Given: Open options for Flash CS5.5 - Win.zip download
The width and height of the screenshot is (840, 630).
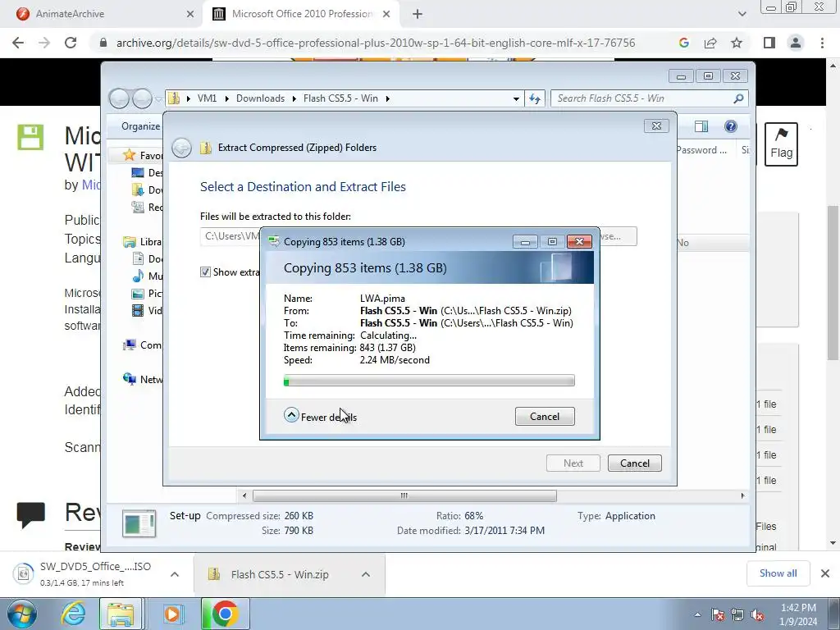Looking at the screenshot, I should pyautogui.click(x=366, y=574).
